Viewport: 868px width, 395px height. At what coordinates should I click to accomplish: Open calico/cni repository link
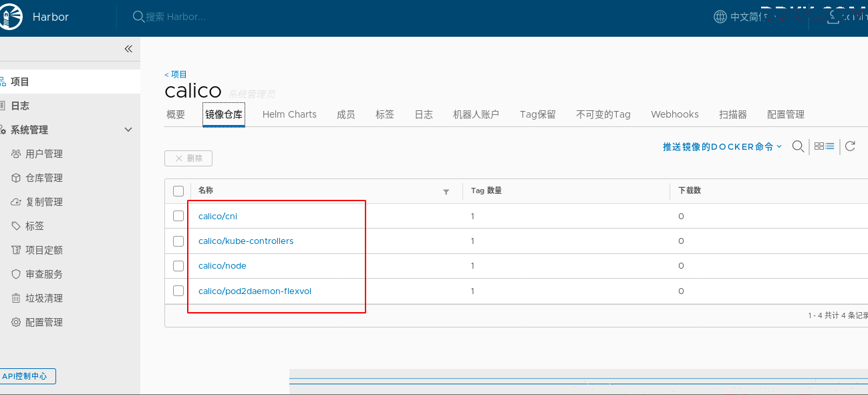[218, 216]
